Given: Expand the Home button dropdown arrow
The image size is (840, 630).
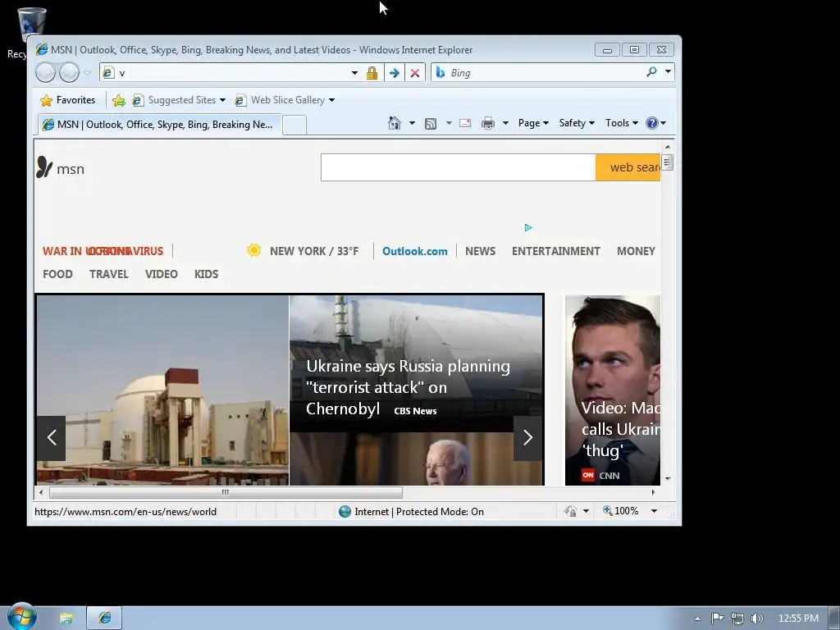Looking at the screenshot, I should [412, 123].
